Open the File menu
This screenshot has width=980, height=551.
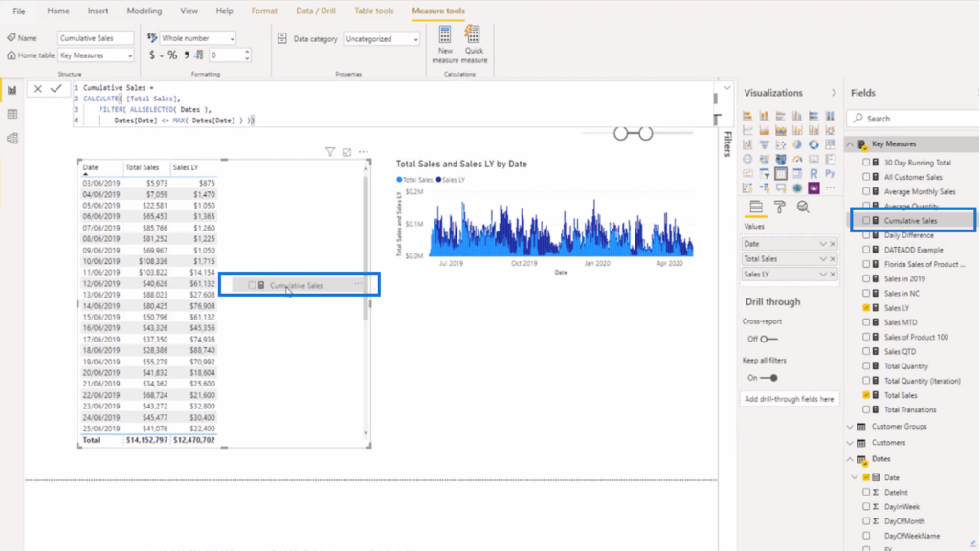tap(19, 11)
